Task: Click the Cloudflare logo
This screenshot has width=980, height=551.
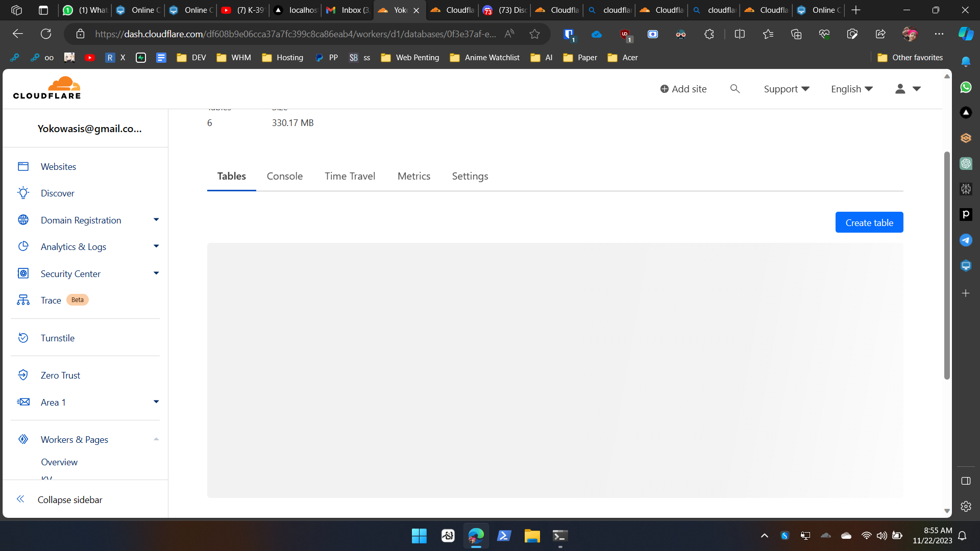Action: pyautogui.click(x=46, y=88)
